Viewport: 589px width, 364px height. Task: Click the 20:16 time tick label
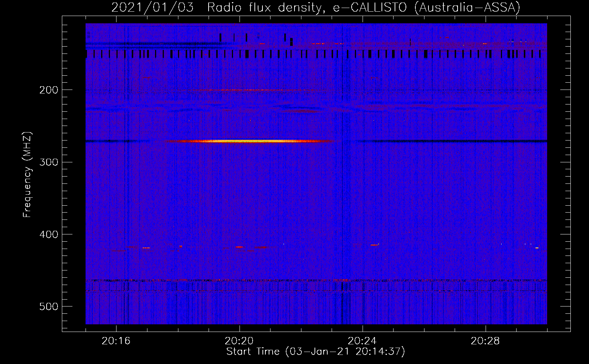click(x=116, y=341)
